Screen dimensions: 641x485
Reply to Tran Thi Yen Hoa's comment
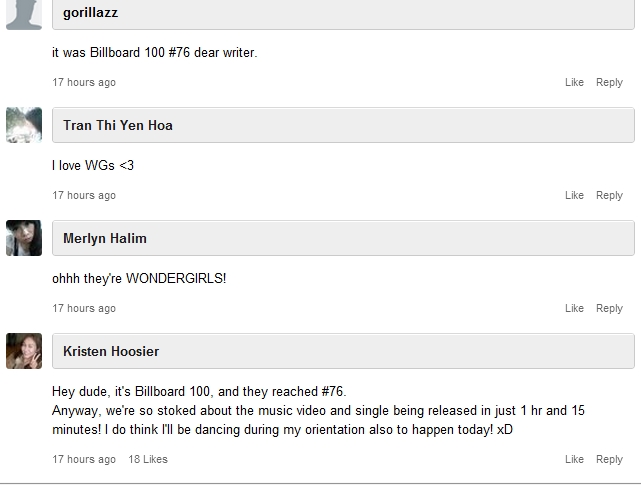click(609, 195)
